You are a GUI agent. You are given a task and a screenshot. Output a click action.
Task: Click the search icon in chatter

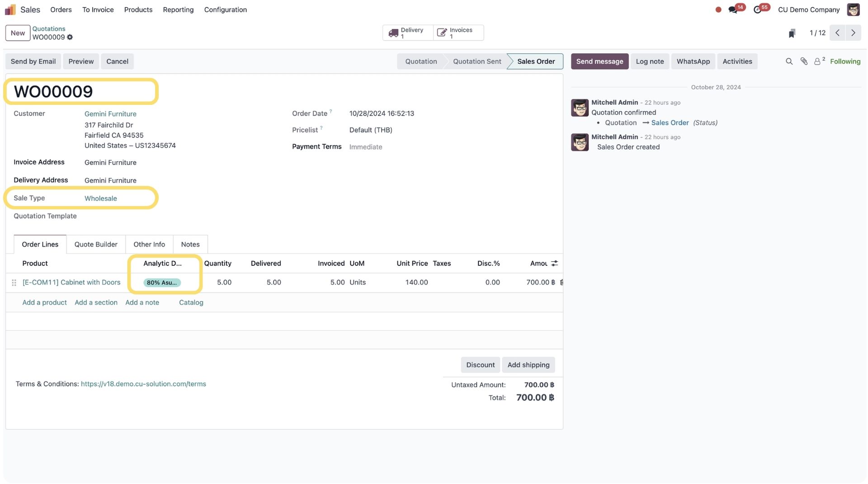coord(789,61)
